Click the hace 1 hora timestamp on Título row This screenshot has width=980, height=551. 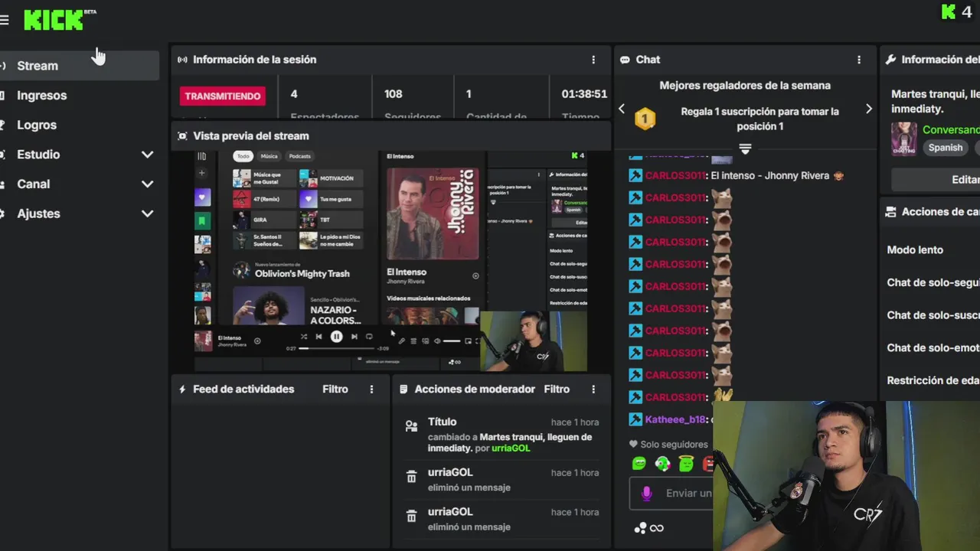(575, 422)
